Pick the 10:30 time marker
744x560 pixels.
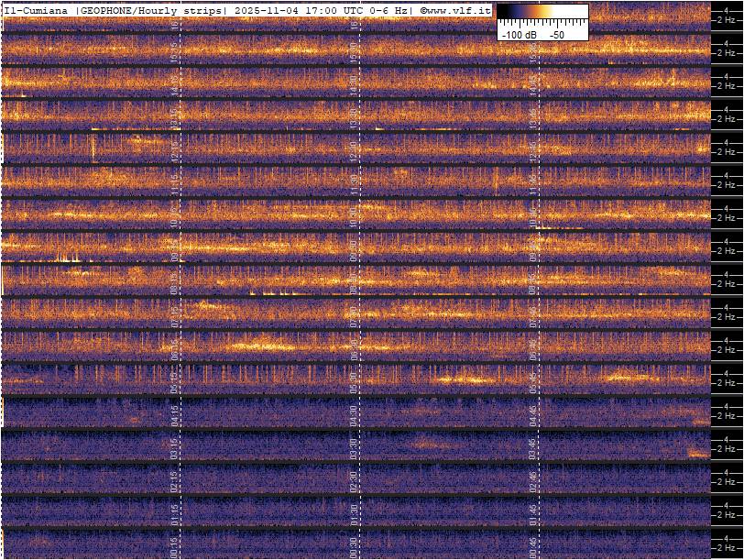tap(355, 214)
